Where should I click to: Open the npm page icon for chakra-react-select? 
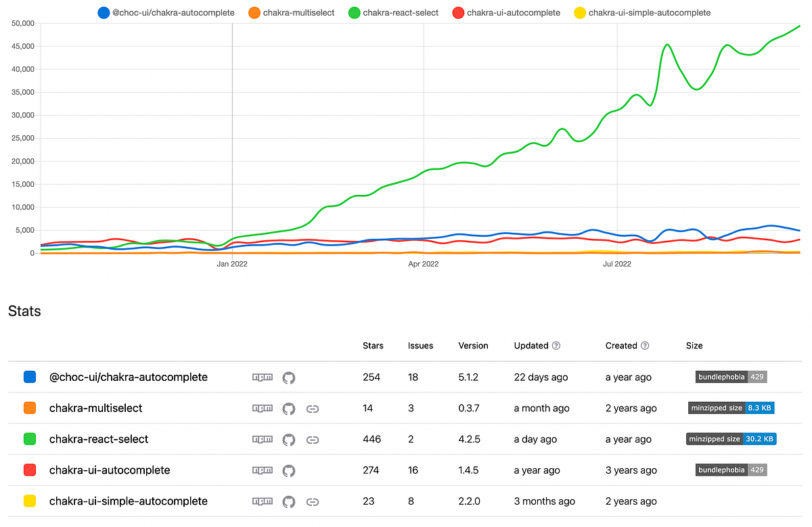[263, 439]
